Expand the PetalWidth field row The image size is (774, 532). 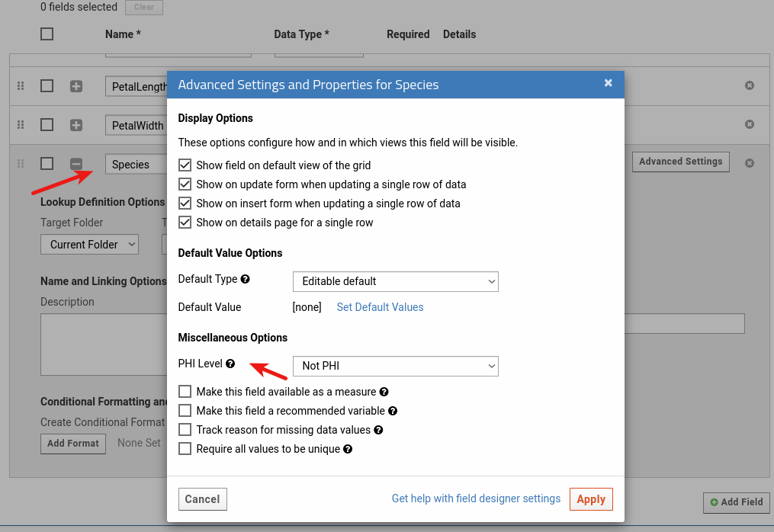tap(76, 125)
